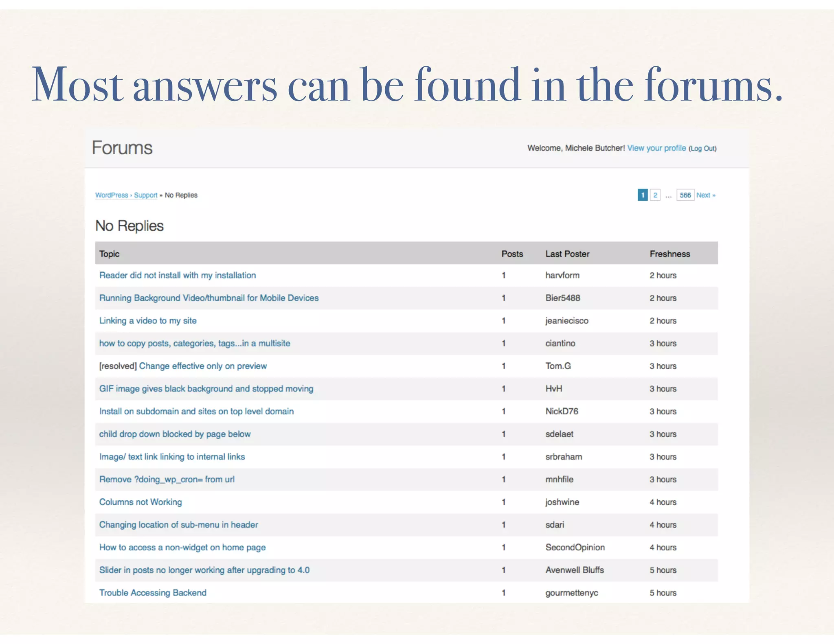This screenshot has width=834, height=644.
Task: Jump to page 566
Action: 685,195
